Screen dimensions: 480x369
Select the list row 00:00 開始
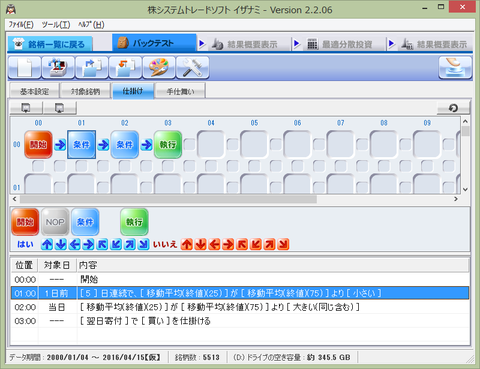point(240,279)
